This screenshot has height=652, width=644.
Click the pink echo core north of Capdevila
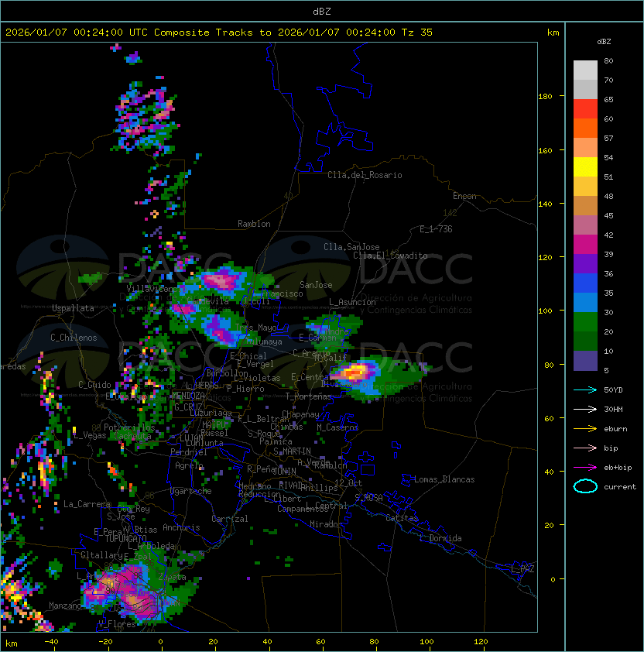click(222, 280)
